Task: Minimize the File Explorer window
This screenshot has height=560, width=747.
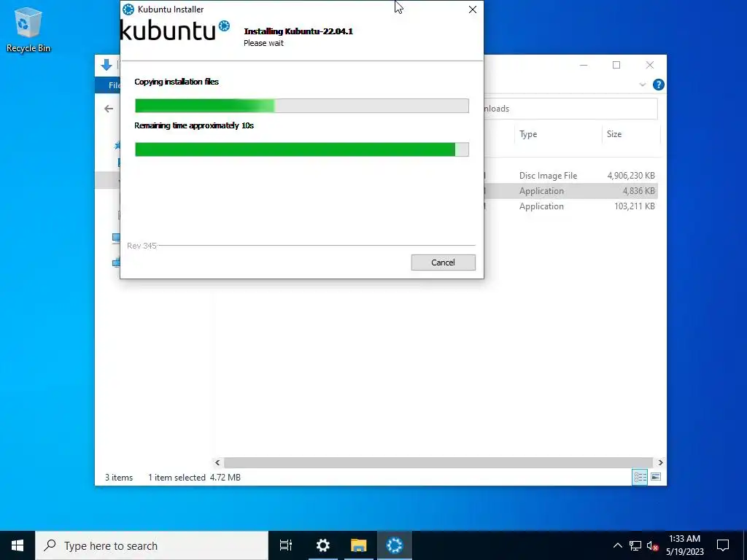Action: click(584, 65)
